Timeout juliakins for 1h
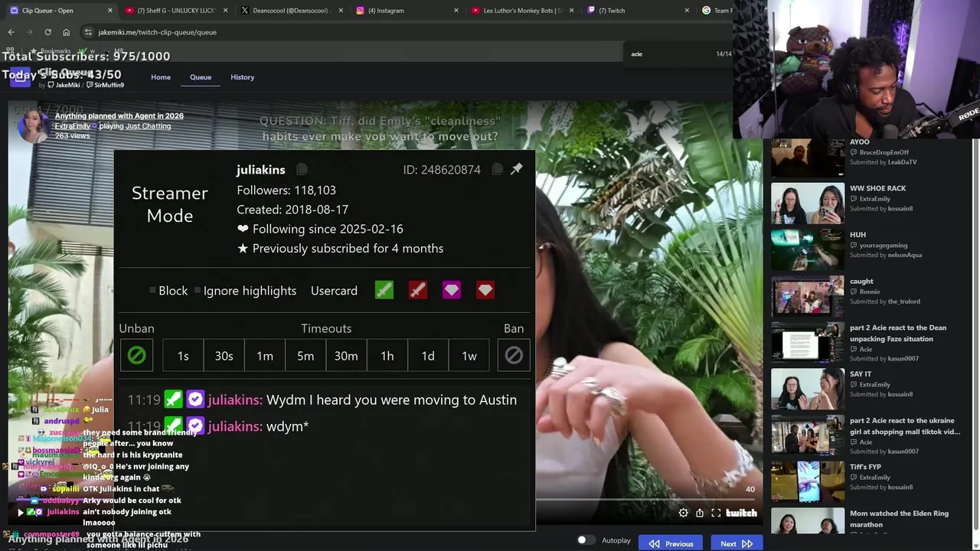Viewport: 980px width, 551px height. click(x=387, y=355)
